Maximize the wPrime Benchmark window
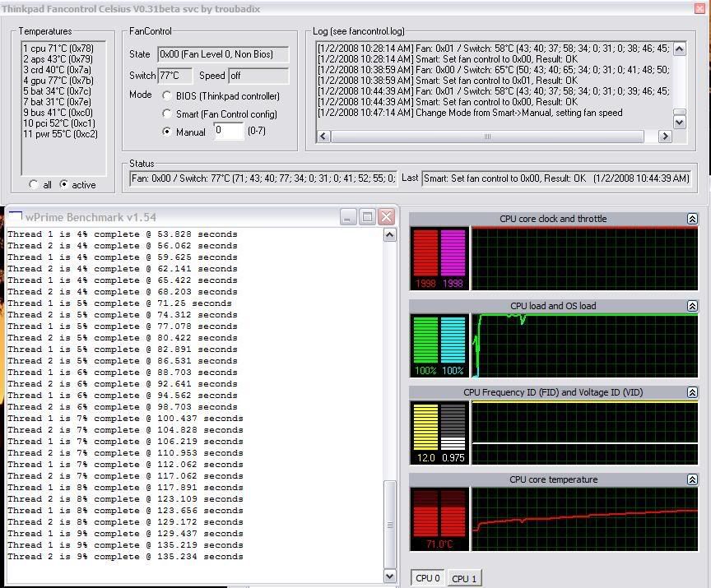Viewport: 711px width, 588px height. (367, 217)
